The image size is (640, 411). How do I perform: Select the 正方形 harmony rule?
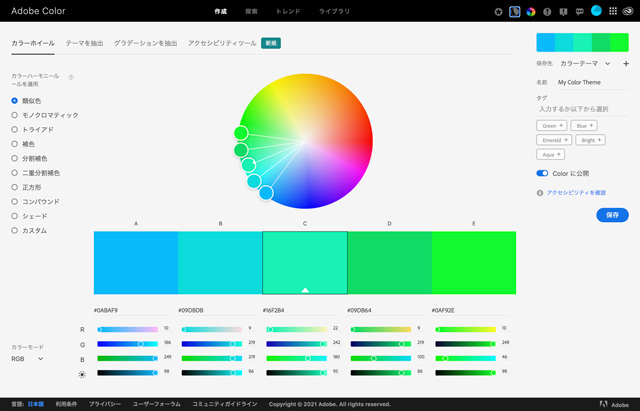[27, 187]
